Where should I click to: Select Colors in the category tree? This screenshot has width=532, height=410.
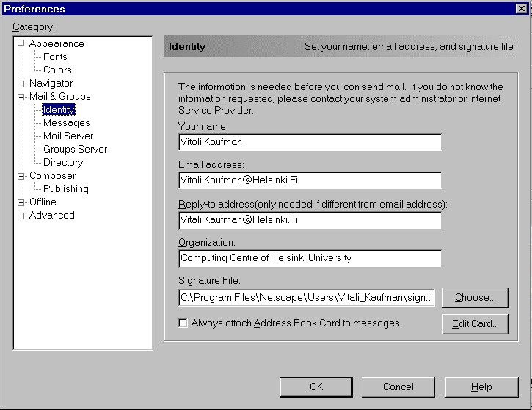click(57, 70)
